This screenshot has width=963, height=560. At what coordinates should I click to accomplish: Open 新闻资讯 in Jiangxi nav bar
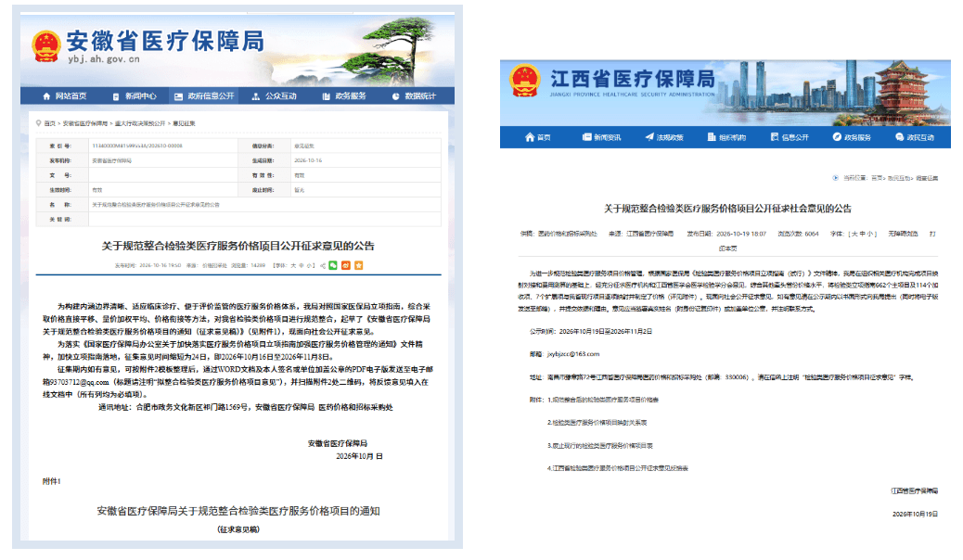[608, 137]
